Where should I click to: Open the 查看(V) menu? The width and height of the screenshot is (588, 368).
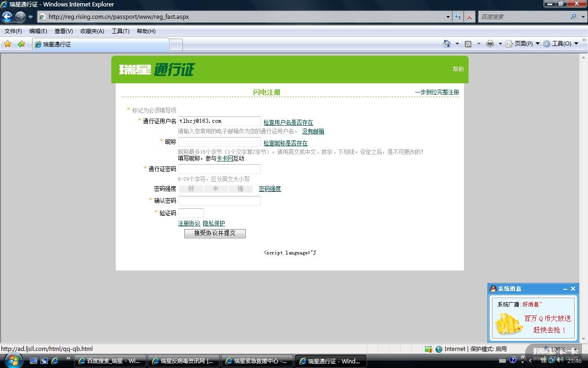click(x=63, y=31)
